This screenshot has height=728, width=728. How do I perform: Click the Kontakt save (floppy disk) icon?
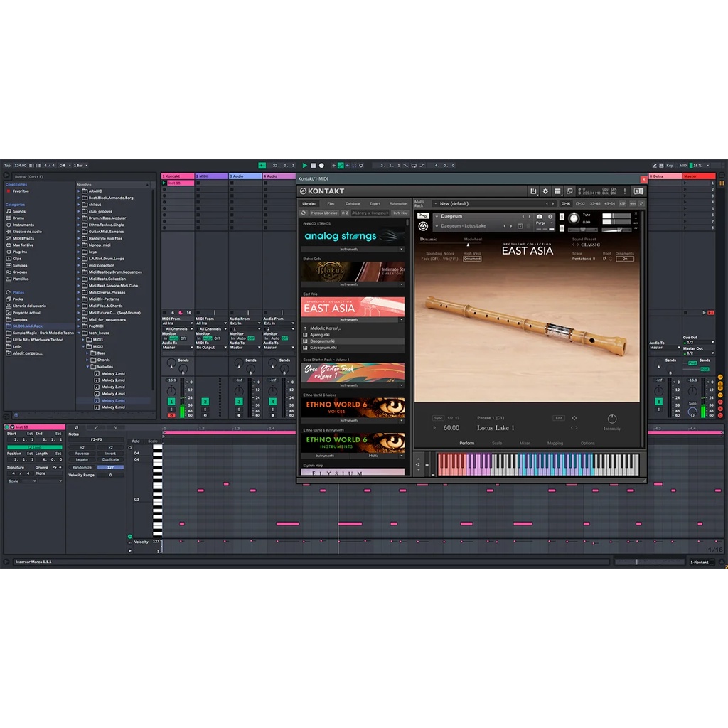click(x=533, y=191)
